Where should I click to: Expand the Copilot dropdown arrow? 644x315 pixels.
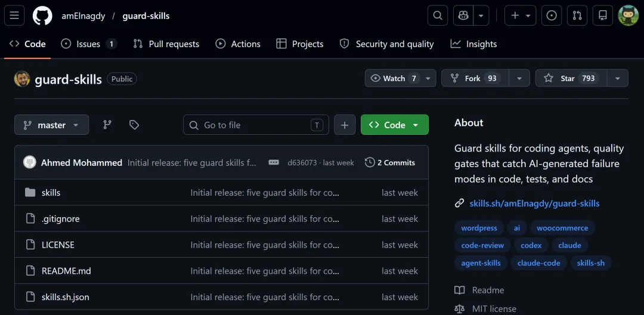(x=481, y=16)
